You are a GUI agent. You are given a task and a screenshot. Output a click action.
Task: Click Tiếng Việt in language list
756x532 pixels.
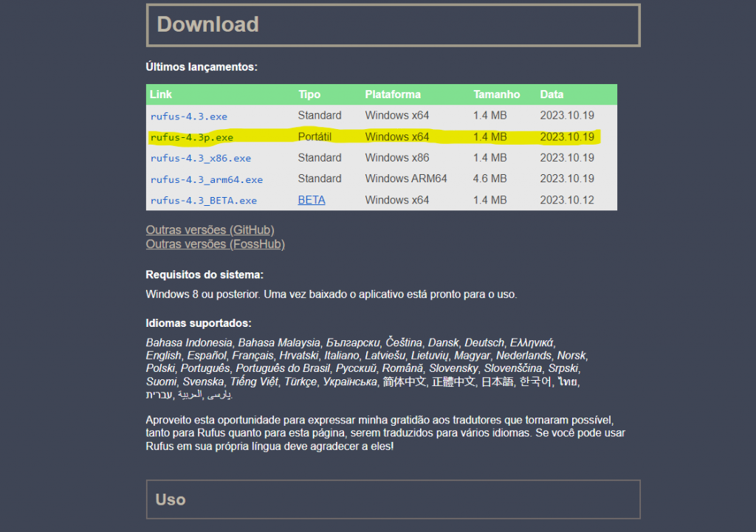[254, 381]
